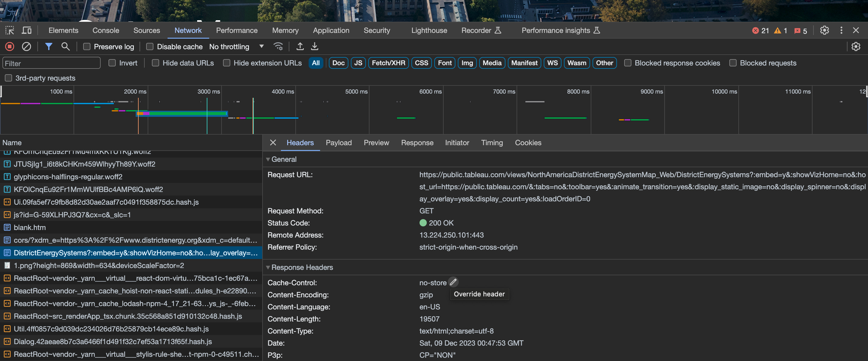This screenshot has height=361, width=868.
Task: Enable the Preserve log checkbox
Action: pyautogui.click(x=87, y=46)
